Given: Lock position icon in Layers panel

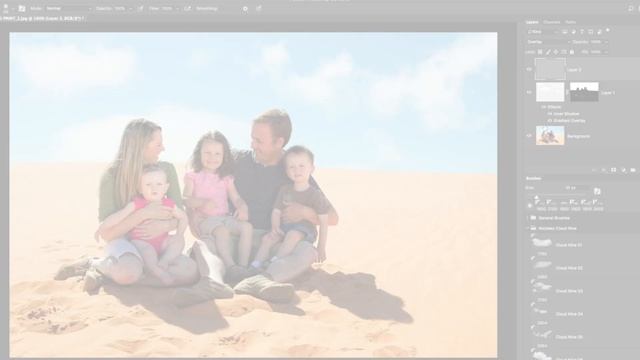Looking at the screenshot, I should (x=556, y=52).
